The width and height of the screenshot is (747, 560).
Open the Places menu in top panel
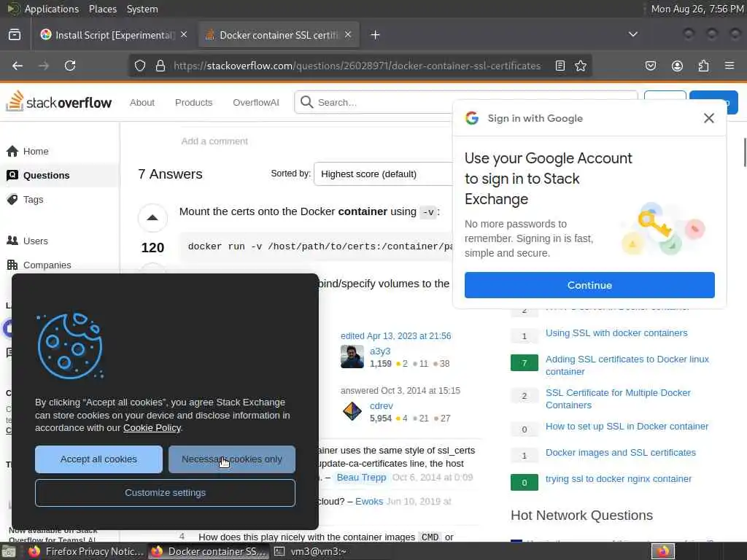click(x=102, y=9)
